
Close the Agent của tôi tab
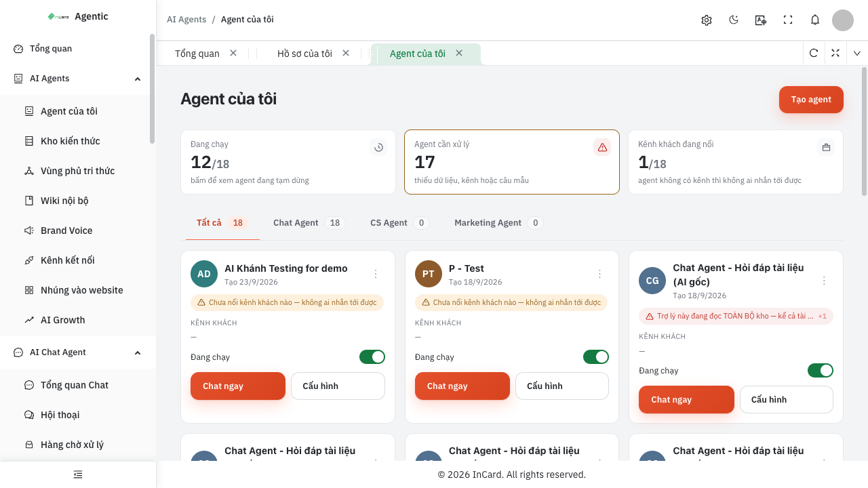459,53
